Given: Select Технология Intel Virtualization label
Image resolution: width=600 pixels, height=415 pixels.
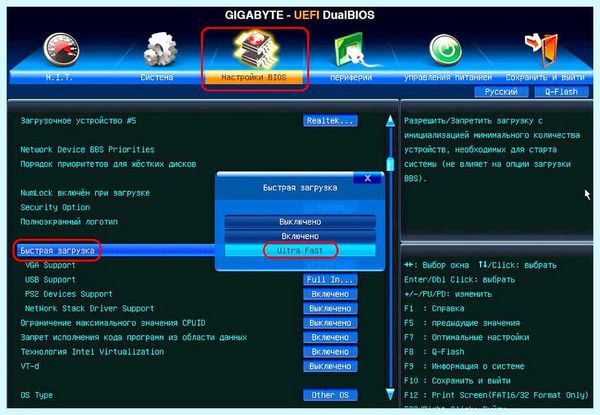Looking at the screenshot, I should point(92,352).
